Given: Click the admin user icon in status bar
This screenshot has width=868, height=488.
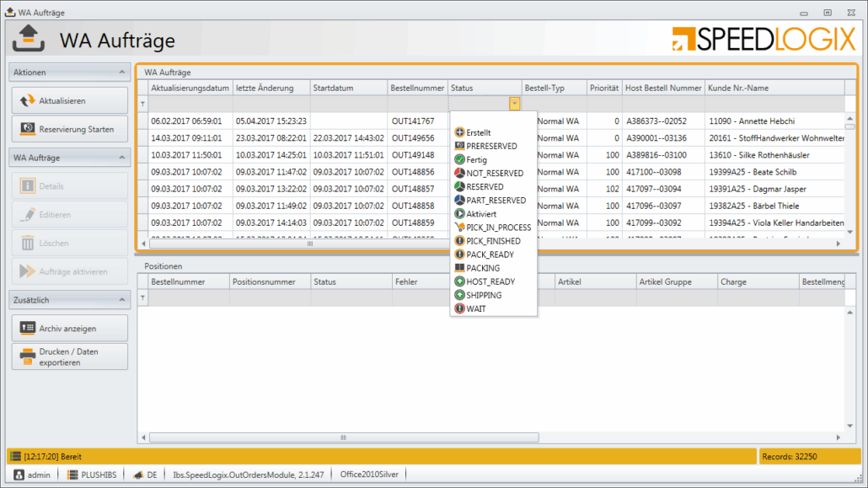Looking at the screenshot, I should [x=19, y=475].
